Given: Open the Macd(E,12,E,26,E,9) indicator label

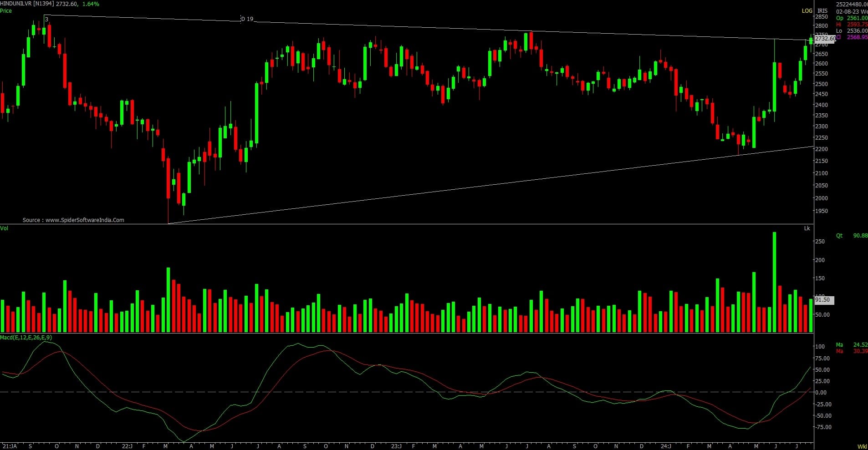Looking at the screenshot, I should (x=26, y=337).
